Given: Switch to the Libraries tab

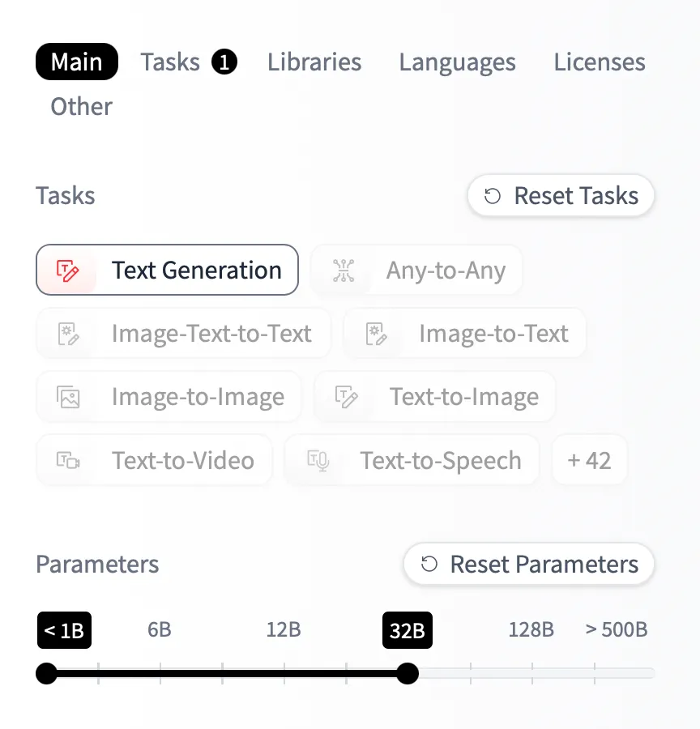Looking at the screenshot, I should click(314, 62).
